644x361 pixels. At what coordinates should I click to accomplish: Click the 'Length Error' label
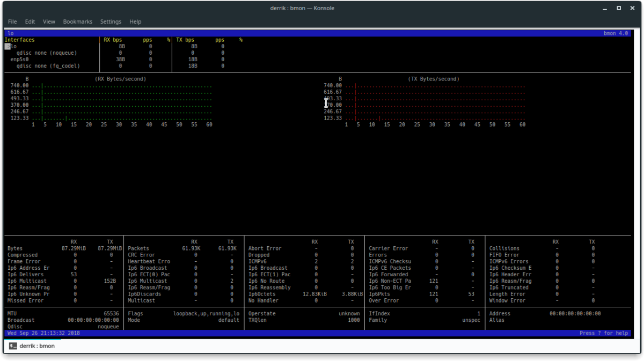click(x=508, y=294)
